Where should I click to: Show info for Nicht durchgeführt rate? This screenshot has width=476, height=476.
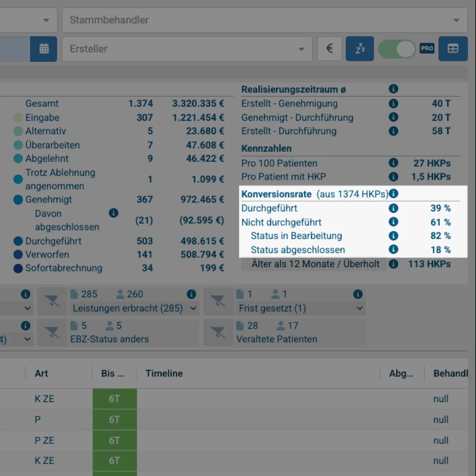[393, 222]
